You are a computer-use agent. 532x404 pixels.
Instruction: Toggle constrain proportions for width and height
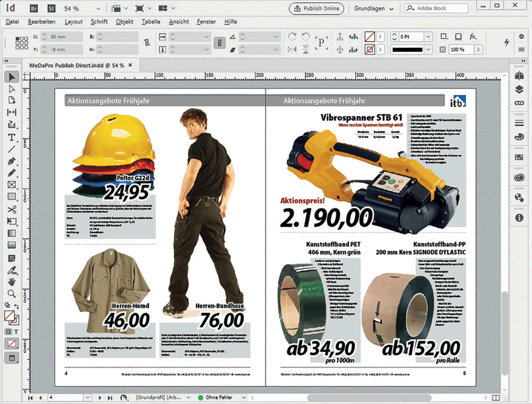[146, 43]
